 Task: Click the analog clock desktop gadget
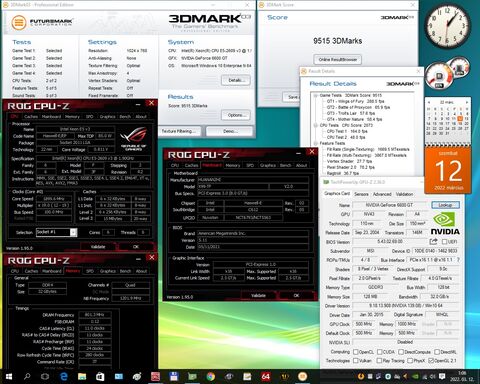click(x=448, y=26)
